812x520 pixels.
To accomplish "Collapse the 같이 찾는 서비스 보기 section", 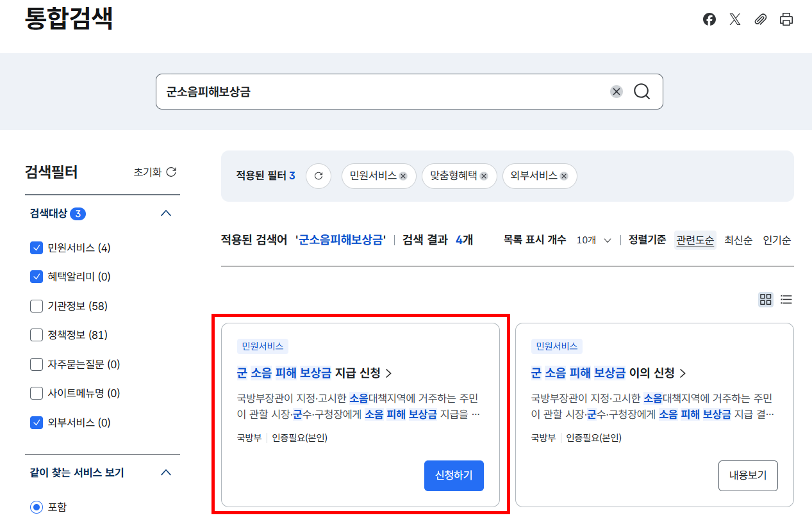I will 166,472.
